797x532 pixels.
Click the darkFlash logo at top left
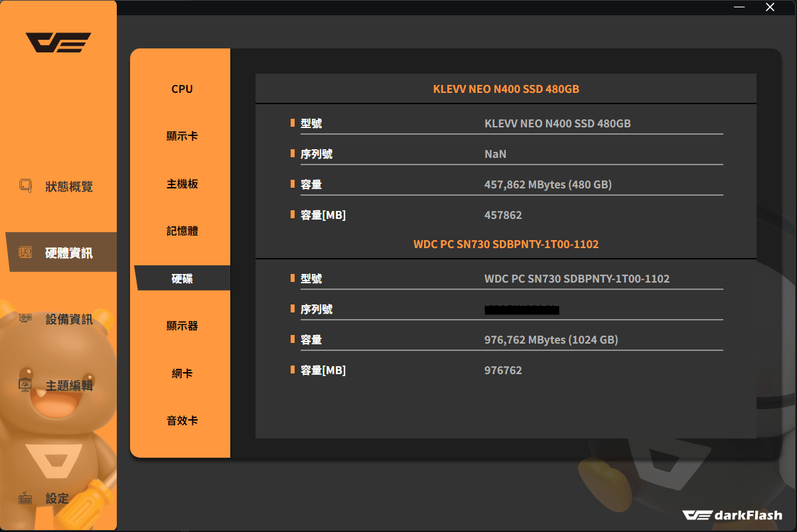[x=58, y=42]
